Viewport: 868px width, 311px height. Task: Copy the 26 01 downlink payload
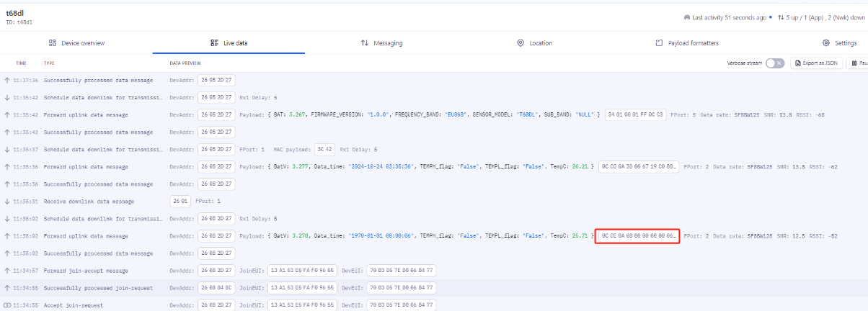pos(180,202)
